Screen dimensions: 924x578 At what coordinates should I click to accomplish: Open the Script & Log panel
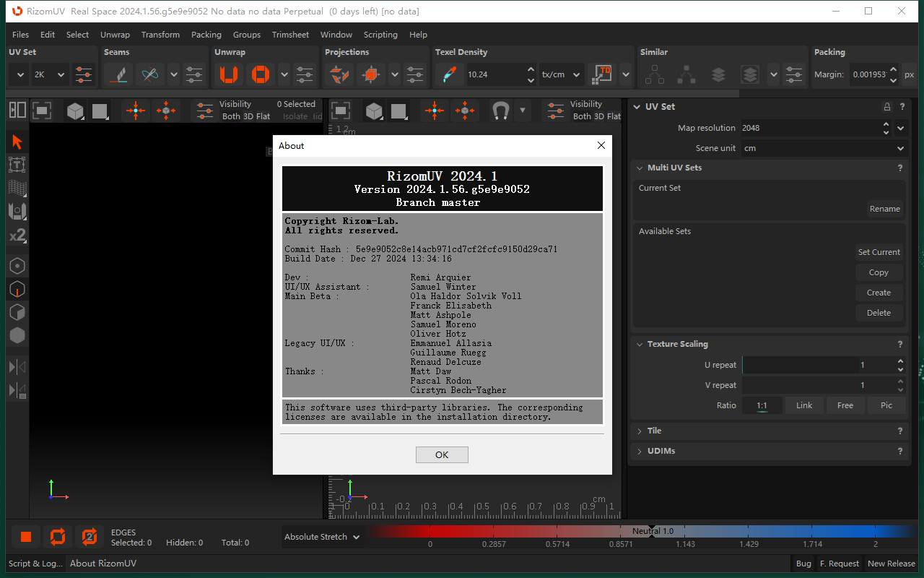36,564
